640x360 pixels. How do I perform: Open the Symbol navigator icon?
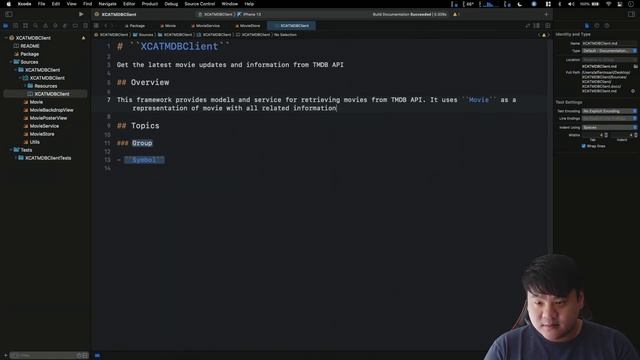point(25,25)
